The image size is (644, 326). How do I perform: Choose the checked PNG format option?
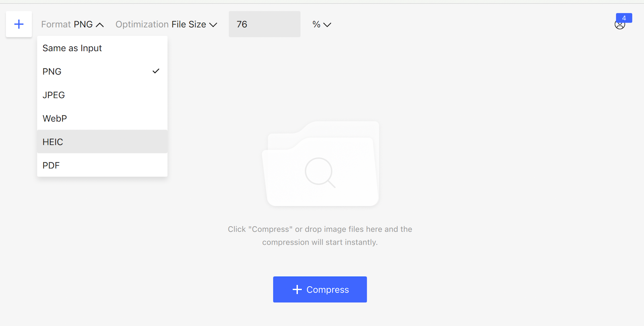52,72
